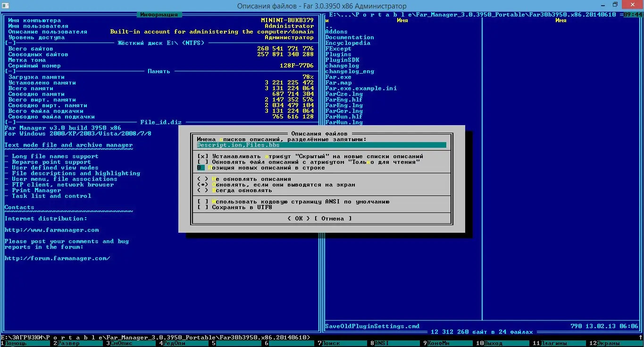Click F4 РедОпи in the key bar
Screen dimensions: 644x347
coord(186,343)
